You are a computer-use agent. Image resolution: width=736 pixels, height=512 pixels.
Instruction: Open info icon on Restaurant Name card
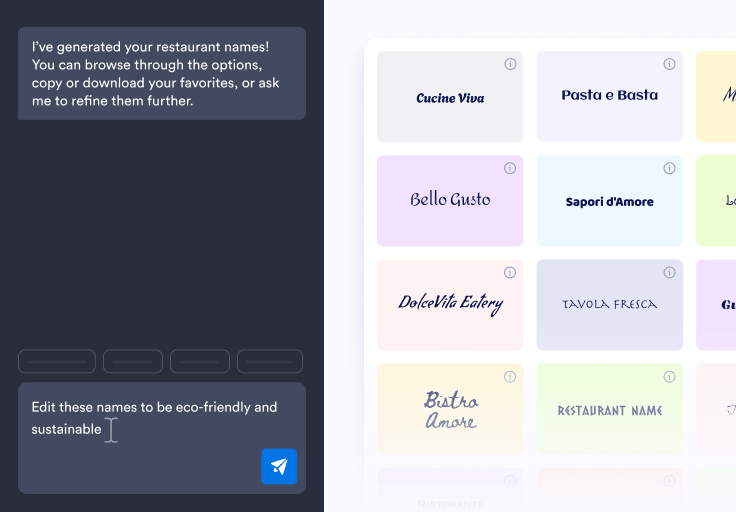coord(669,376)
